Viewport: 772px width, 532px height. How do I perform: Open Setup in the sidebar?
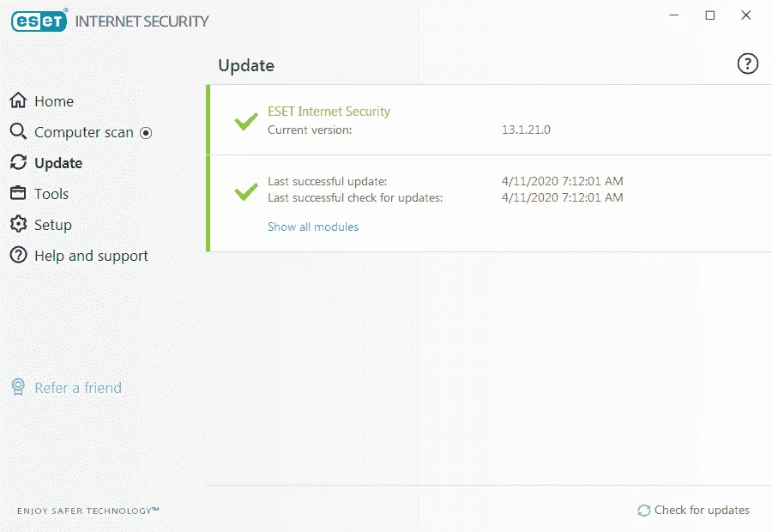pos(52,226)
